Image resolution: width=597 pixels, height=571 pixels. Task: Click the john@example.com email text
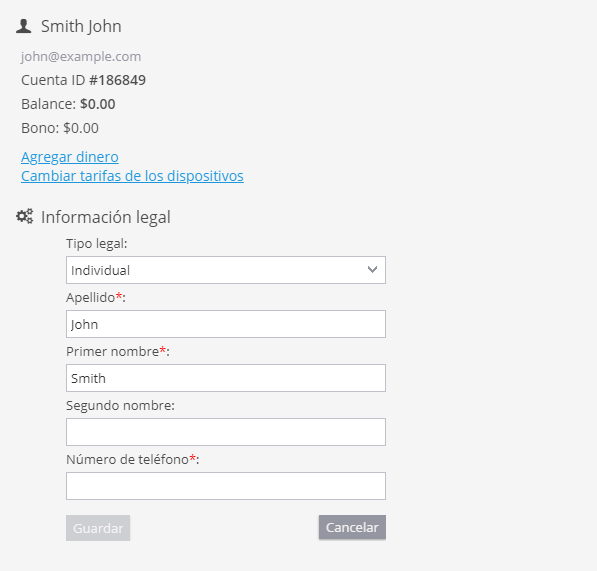coord(81,56)
